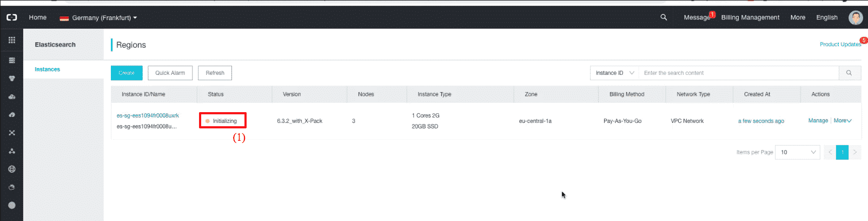This screenshot has width=868, height=221.
Task: Open the Items per Page dropdown
Action: (x=798, y=152)
